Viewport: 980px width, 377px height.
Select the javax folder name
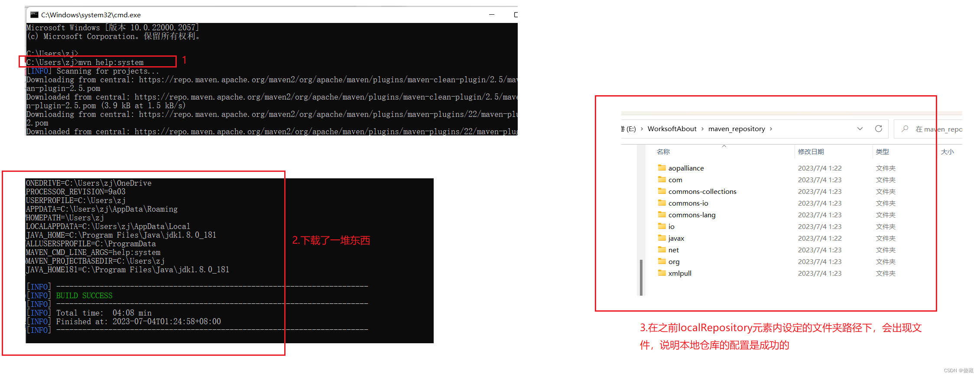pyautogui.click(x=676, y=238)
